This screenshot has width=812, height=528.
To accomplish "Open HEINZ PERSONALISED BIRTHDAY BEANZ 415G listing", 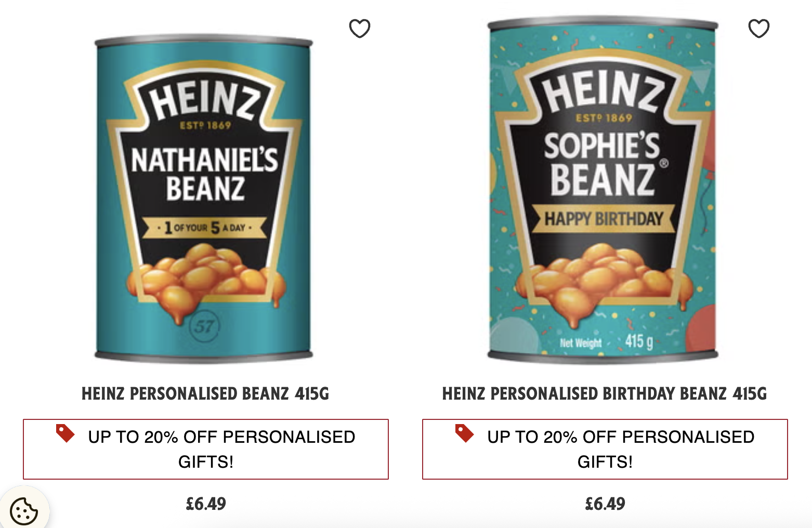I will 603,395.
